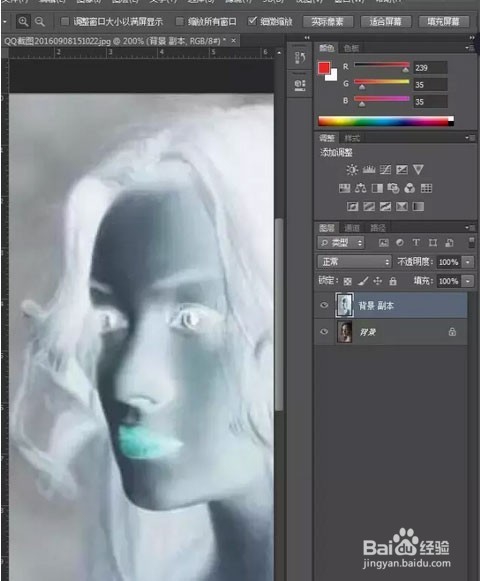Add an Invert adjustment layer

(352, 206)
